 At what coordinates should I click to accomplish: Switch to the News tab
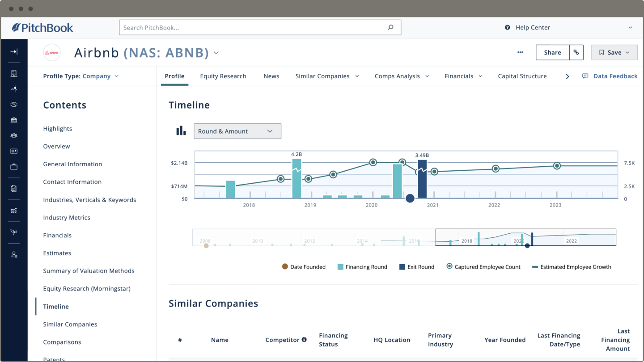(x=271, y=76)
